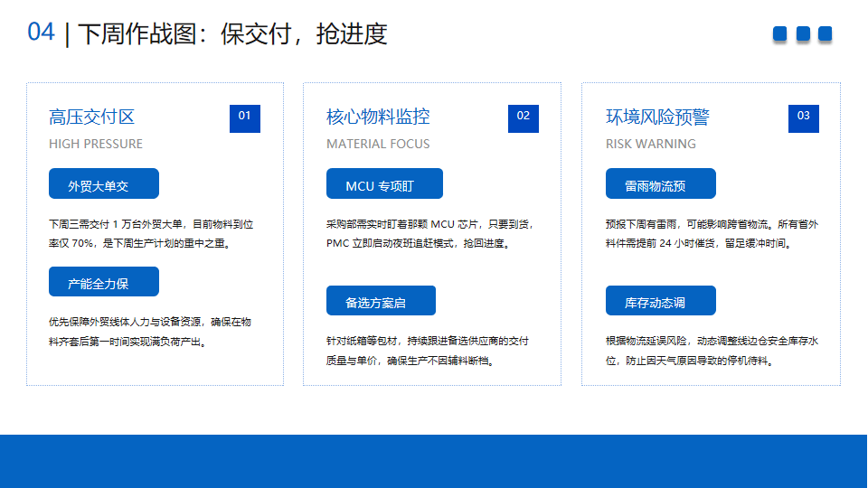868x488 pixels.
Task: Select the 02 number badge
Action: 524,117
